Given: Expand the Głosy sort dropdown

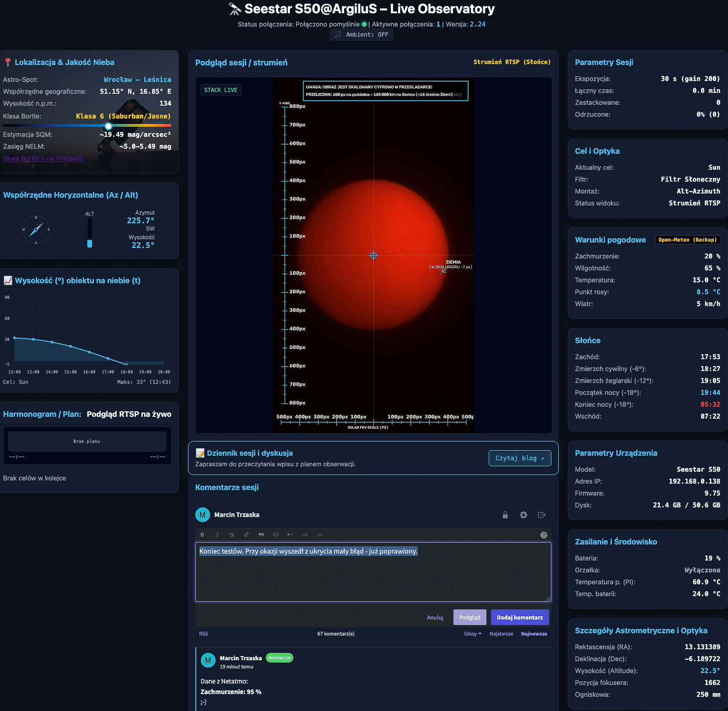Looking at the screenshot, I should [473, 634].
